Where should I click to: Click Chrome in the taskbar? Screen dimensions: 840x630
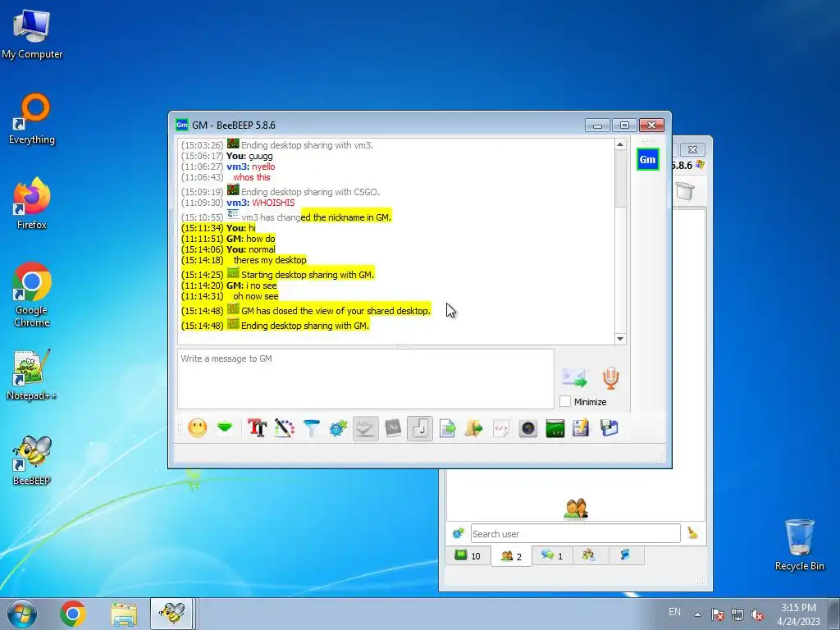point(73,614)
